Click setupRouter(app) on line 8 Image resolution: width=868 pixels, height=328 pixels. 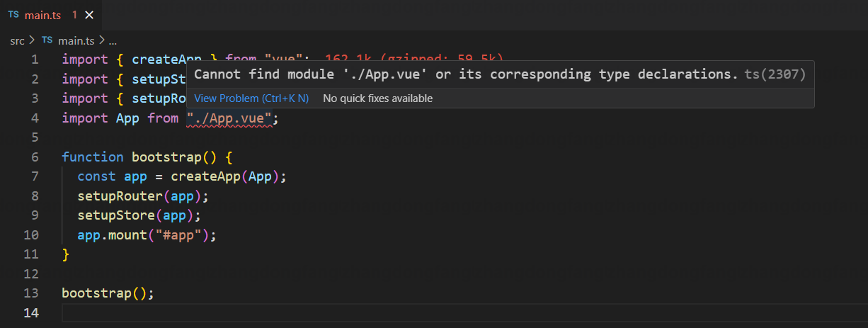(x=139, y=196)
